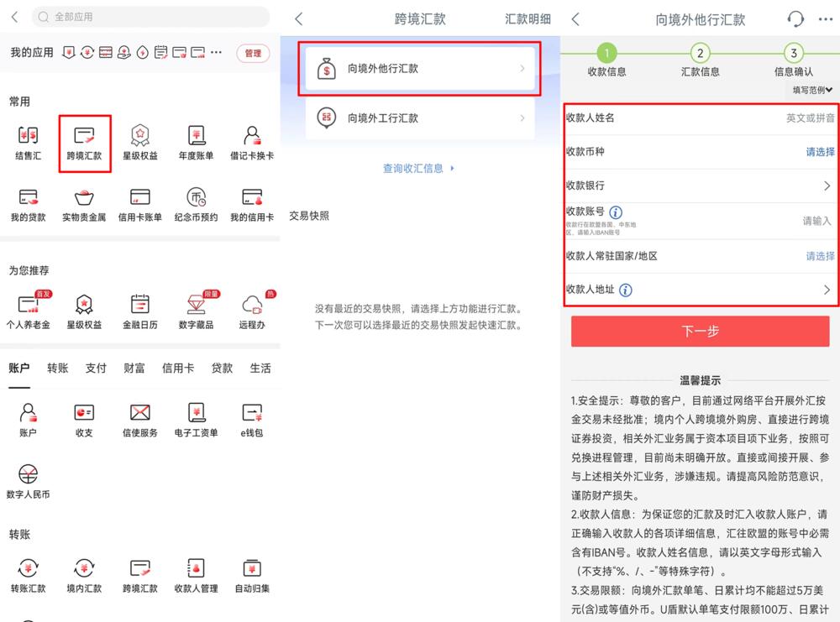This screenshot has width=840, height=622.
Task: Switch to the 信用卡 tab
Action: point(177,367)
